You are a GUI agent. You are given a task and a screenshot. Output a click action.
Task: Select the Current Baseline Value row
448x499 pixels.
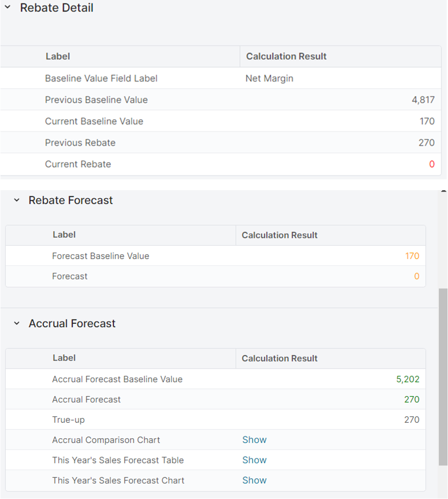(94, 121)
